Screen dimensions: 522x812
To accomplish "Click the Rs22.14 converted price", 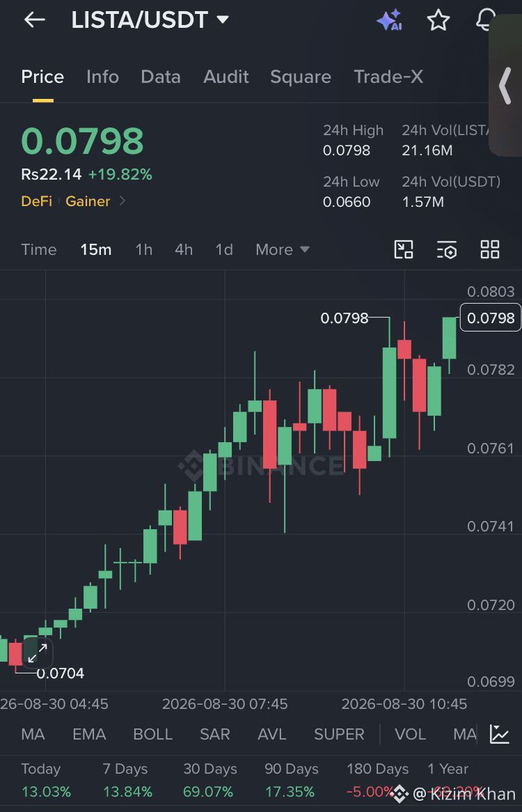I will pyautogui.click(x=52, y=175).
